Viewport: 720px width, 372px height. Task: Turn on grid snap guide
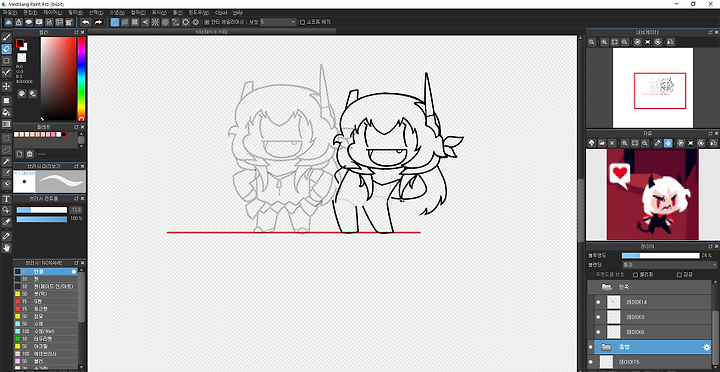[135, 22]
